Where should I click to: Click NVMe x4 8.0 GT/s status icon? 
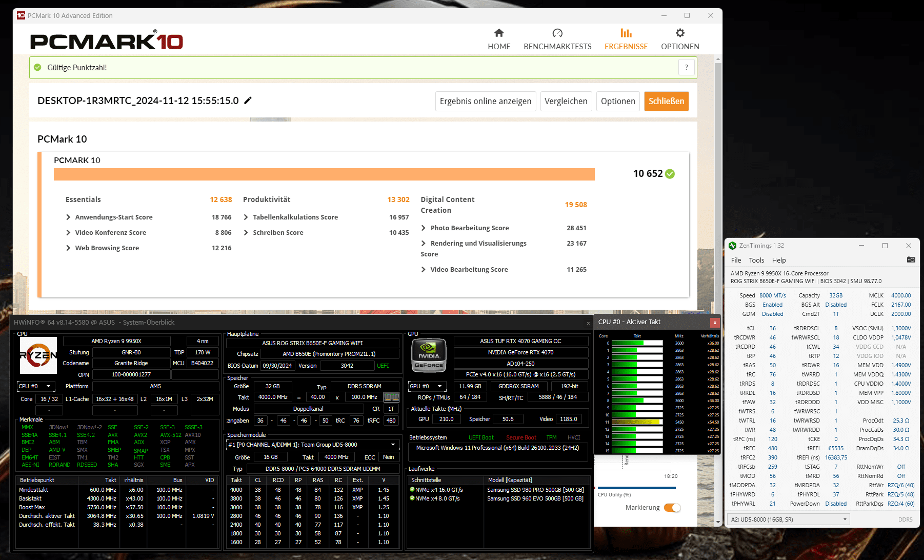(412, 498)
